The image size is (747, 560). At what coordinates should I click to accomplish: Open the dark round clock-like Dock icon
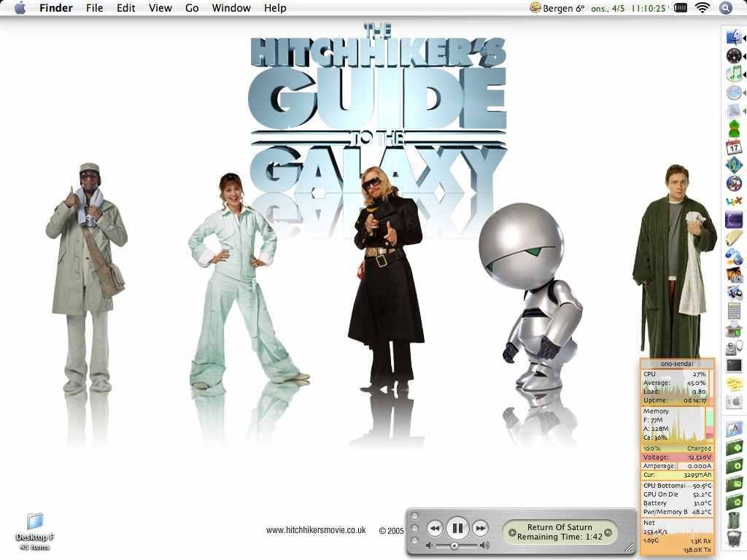pos(734,55)
